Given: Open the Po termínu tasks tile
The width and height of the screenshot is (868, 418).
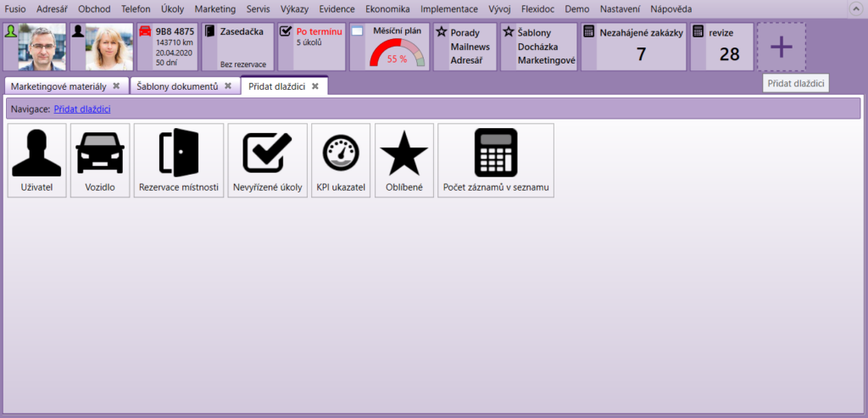Looking at the screenshot, I should (x=312, y=47).
